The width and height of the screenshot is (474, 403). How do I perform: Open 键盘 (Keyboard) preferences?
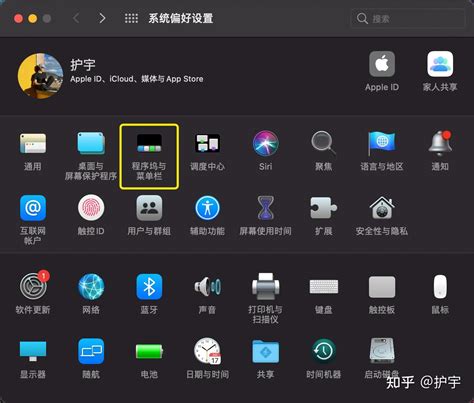click(x=323, y=287)
